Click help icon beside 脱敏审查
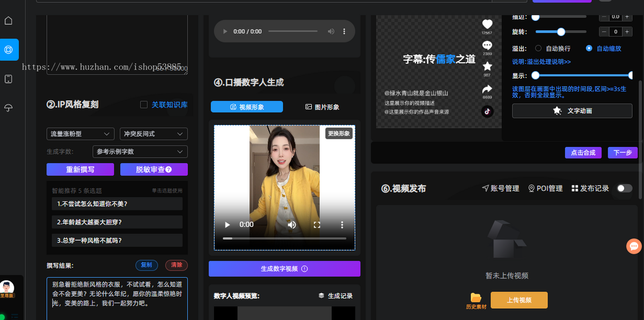This screenshot has height=320, width=644. 169,169
